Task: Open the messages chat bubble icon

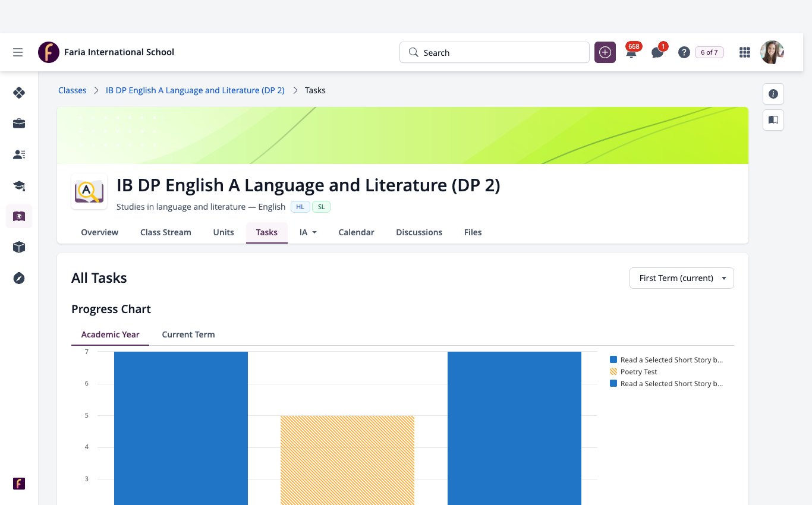Action: (x=657, y=53)
